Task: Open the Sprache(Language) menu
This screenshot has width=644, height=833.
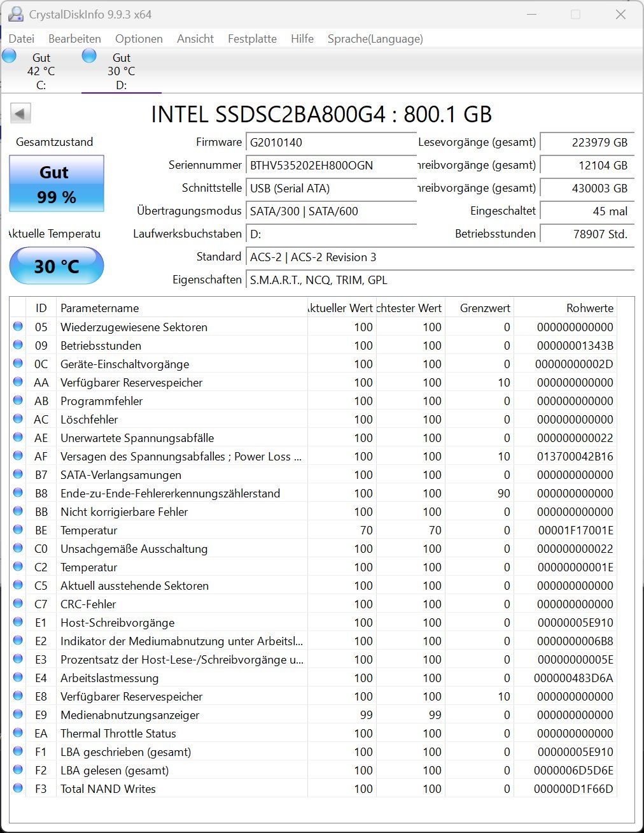Action: pos(375,39)
